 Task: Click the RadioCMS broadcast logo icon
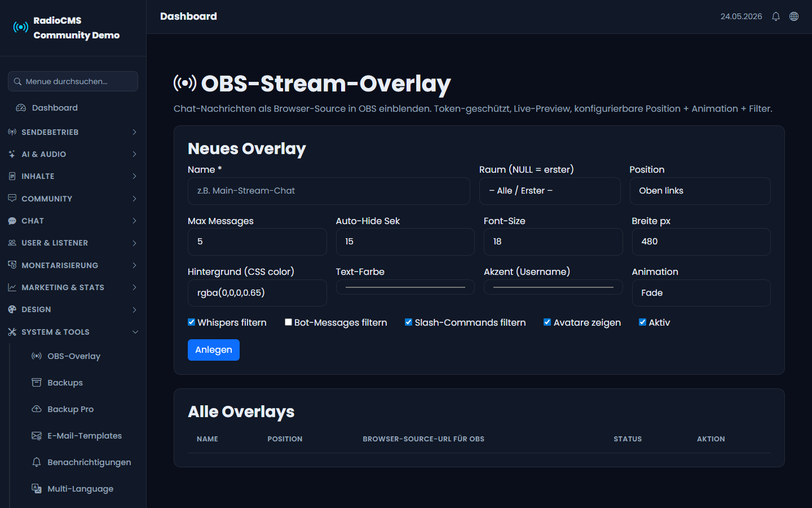tap(21, 27)
